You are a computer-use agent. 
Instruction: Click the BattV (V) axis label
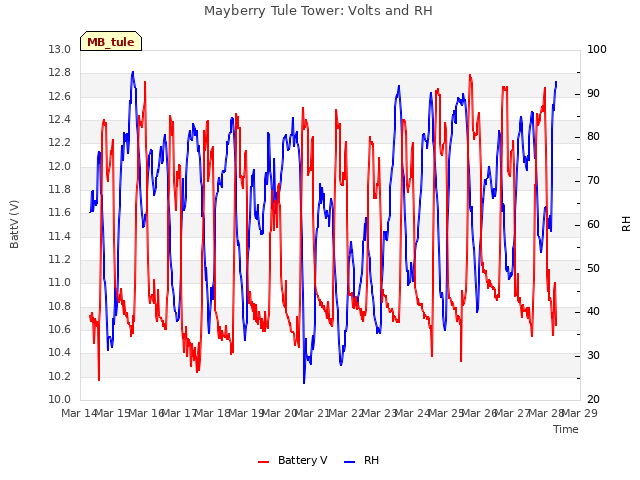pyautogui.click(x=14, y=224)
